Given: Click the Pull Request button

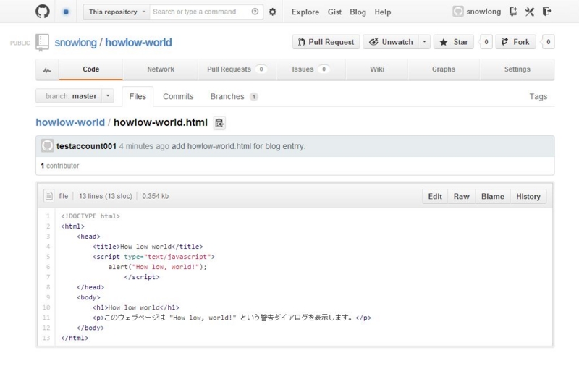Looking at the screenshot, I should (x=326, y=42).
